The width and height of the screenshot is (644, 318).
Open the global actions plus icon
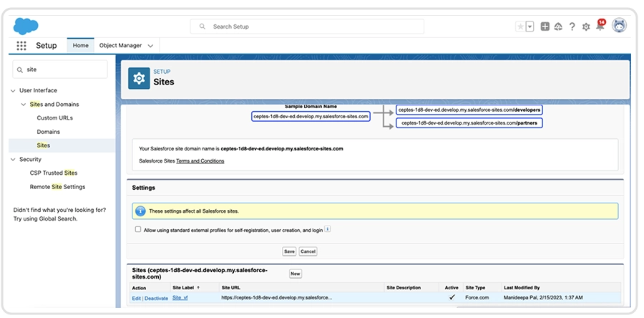tap(545, 26)
